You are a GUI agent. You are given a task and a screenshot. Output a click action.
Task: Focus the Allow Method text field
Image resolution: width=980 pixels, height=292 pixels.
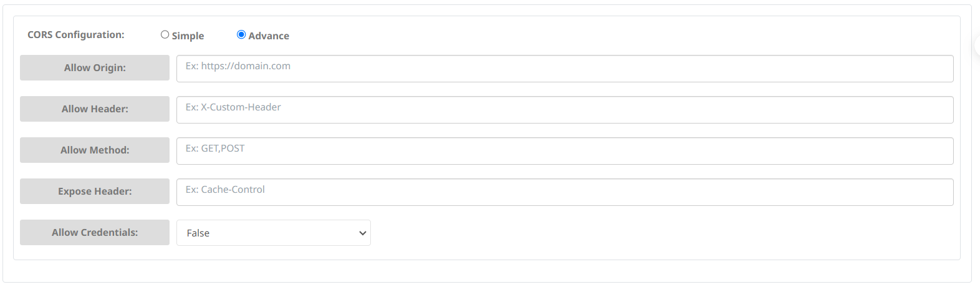click(x=564, y=151)
